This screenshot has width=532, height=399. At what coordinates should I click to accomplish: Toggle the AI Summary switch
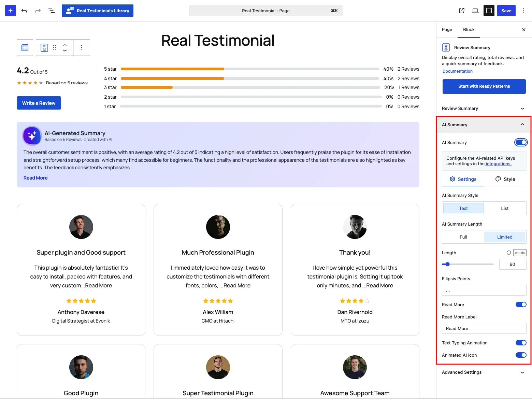pos(521,142)
